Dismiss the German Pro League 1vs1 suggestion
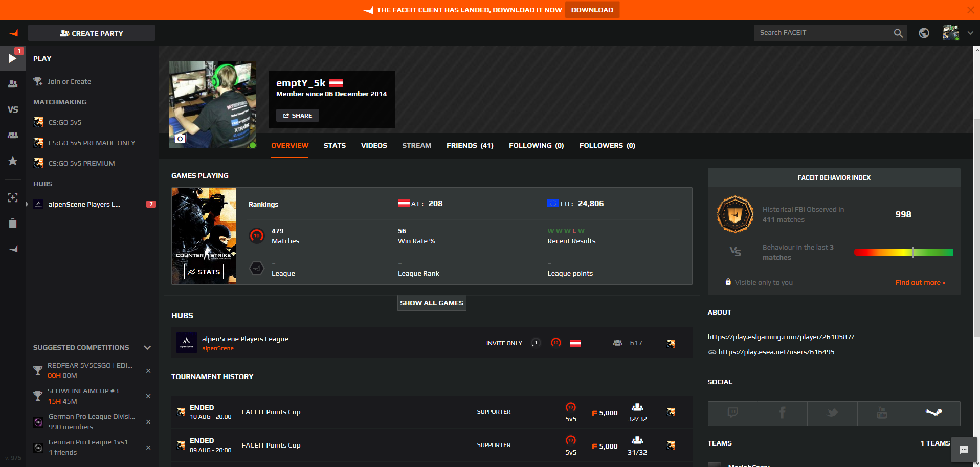 [x=148, y=448]
